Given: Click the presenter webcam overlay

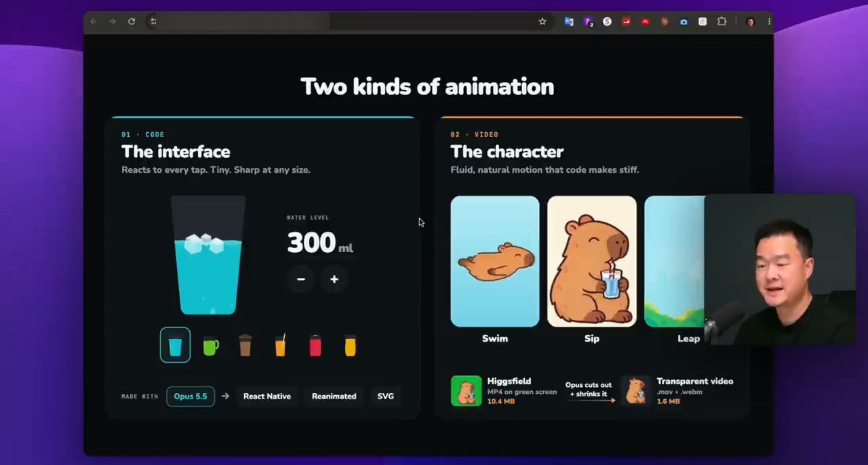Looking at the screenshot, I should point(780,270).
